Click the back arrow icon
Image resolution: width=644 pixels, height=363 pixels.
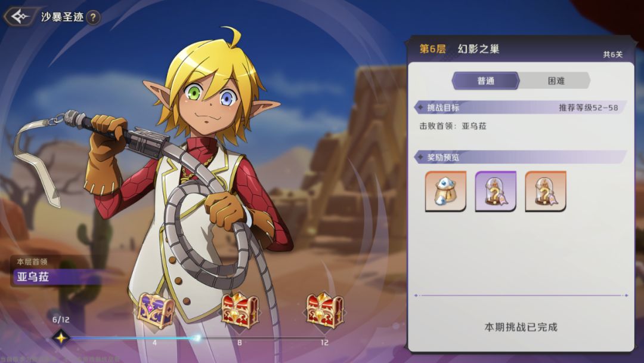pos(20,17)
